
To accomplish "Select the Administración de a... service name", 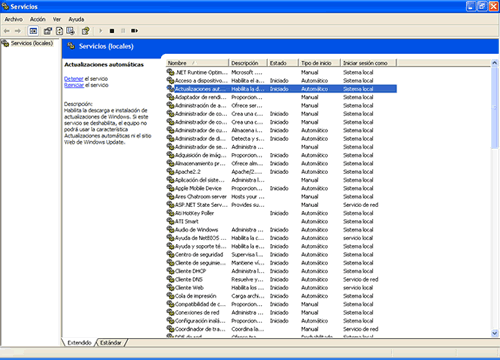I will 201,106.
